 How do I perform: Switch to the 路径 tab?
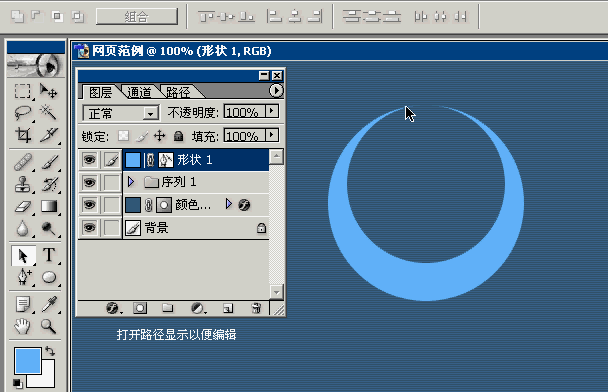178,92
